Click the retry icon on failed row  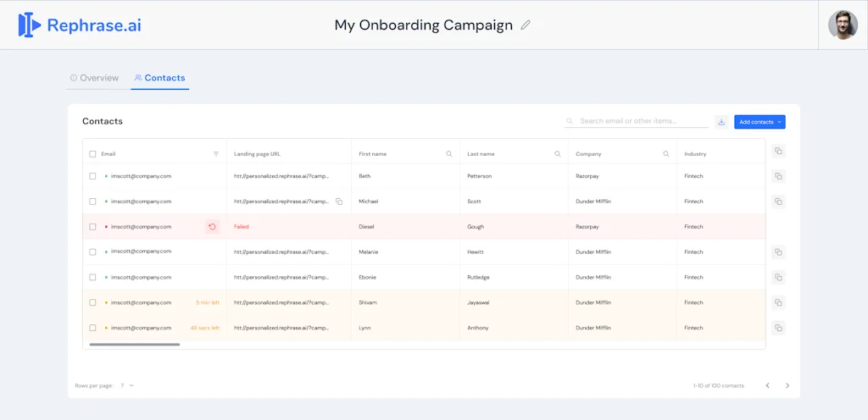(x=212, y=227)
